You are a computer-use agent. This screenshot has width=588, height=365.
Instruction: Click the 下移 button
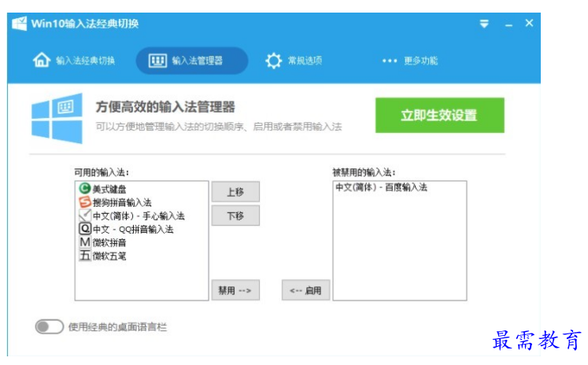(x=235, y=216)
